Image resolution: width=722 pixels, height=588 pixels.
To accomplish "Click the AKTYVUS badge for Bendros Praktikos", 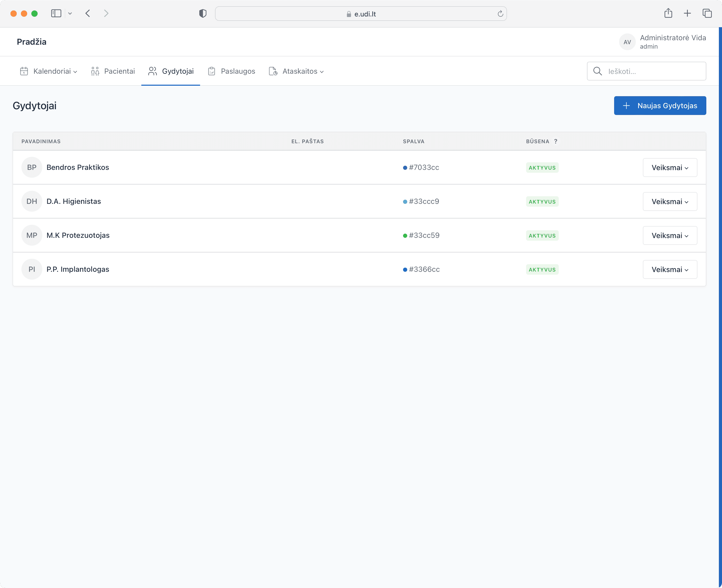I will (x=542, y=168).
